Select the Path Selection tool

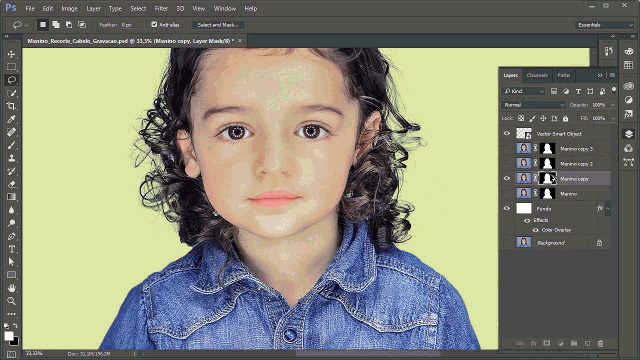[x=11, y=262]
